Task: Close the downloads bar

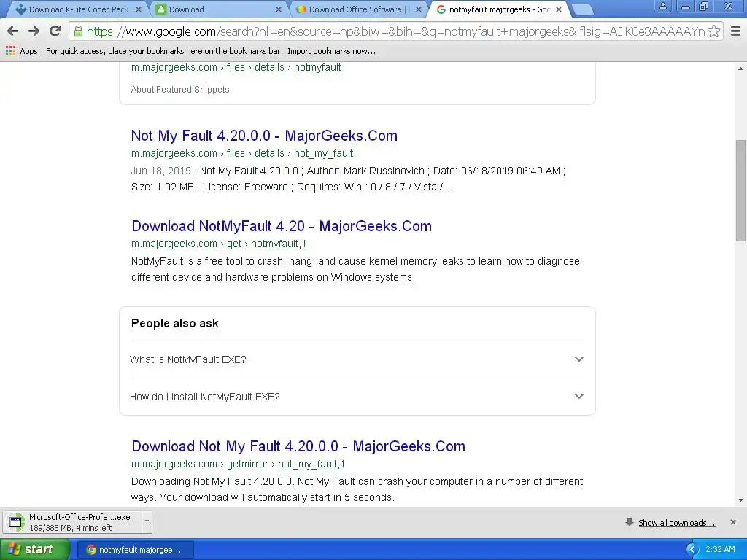Action: pyautogui.click(x=732, y=522)
